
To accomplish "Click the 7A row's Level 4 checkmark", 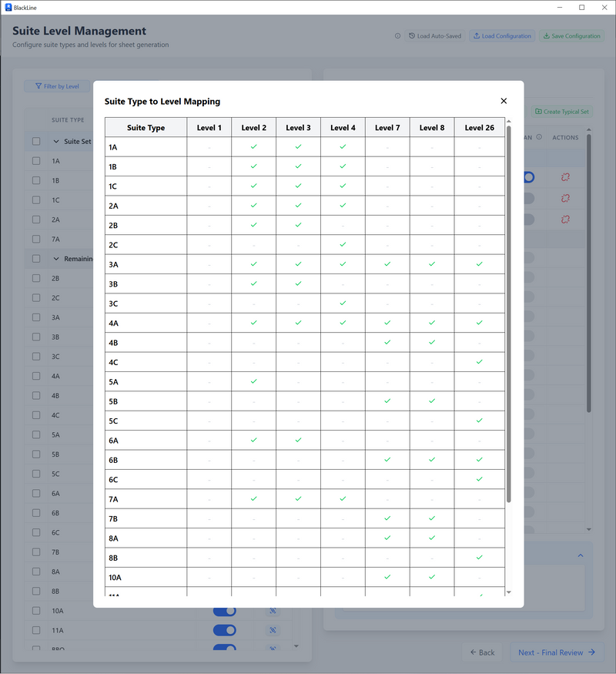I will pyautogui.click(x=343, y=498).
